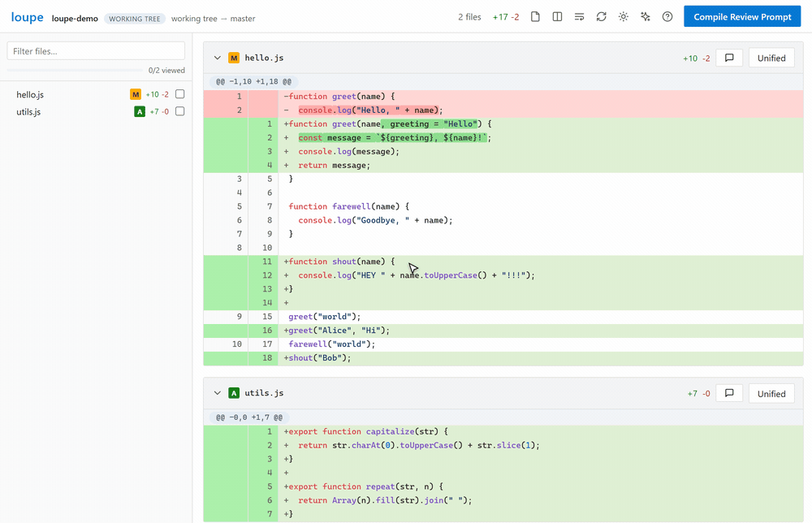Image resolution: width=812 pixels, height=523 pixels.
Task: Collapse the utils.js diff section
Action: 218,393
